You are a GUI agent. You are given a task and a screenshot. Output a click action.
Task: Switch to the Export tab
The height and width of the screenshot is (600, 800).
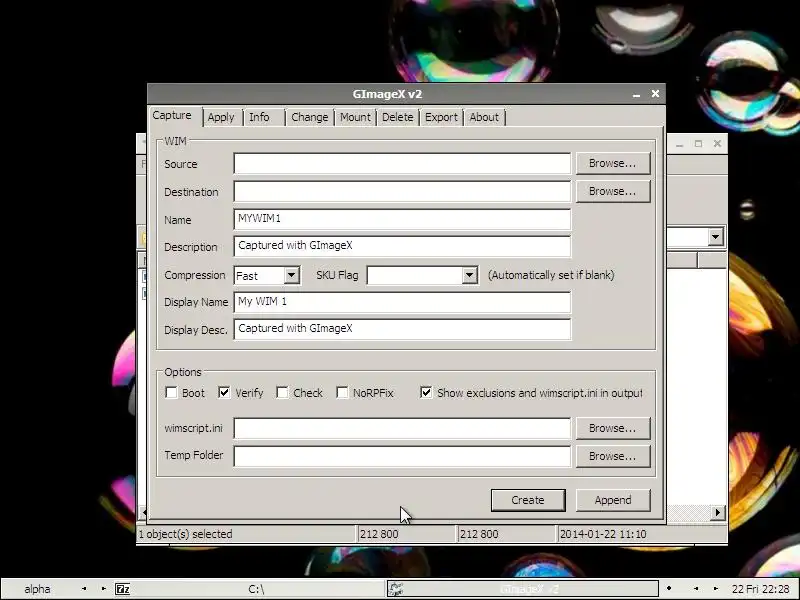click(x=441, y=117)
